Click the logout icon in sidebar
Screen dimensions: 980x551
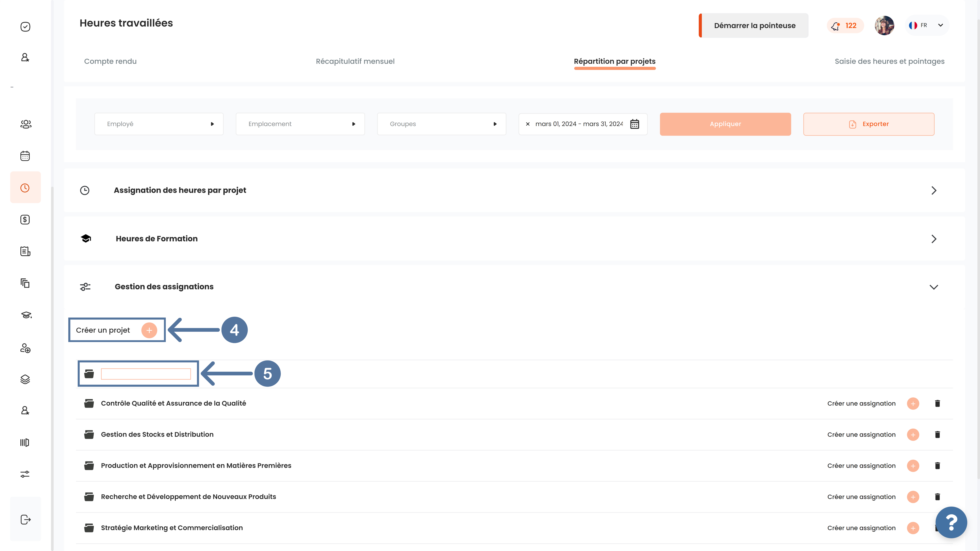pyautogui.click(x=25, y=519)
